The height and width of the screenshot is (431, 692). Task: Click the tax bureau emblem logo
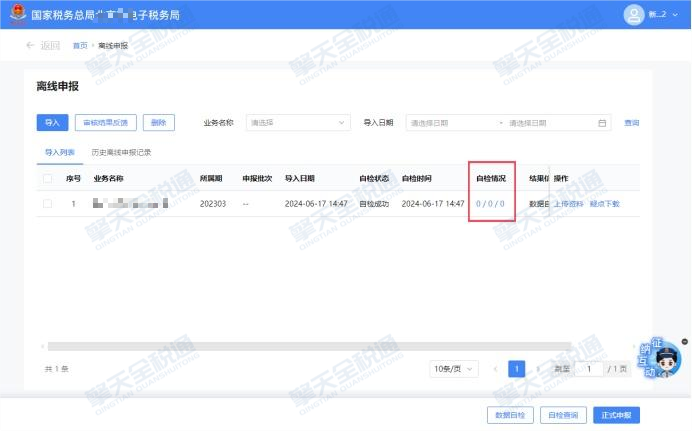(17, 14)
